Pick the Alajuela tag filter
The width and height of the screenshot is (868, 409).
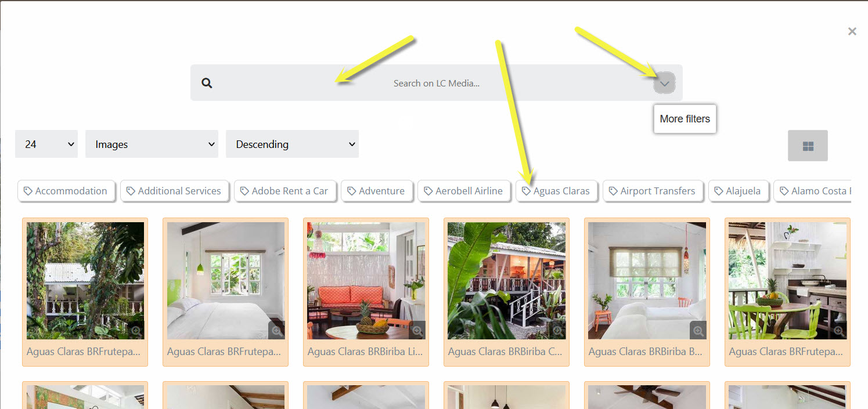[737, 191]
